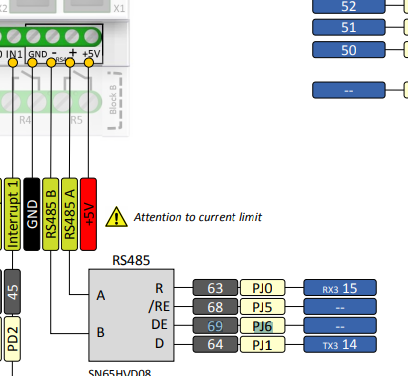Screen dimensions: 408x376
Task: Select the black GND label block
Action: 32,214
